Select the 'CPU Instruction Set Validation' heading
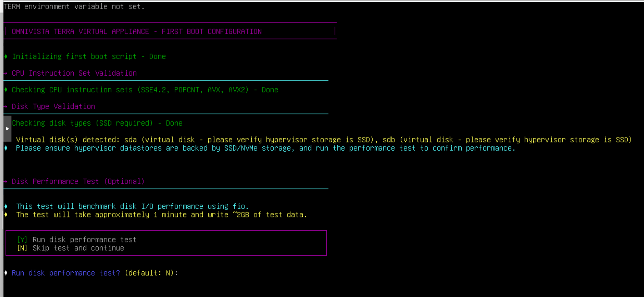The width and height of the screenshot is (644, 297). pos(74,73)
